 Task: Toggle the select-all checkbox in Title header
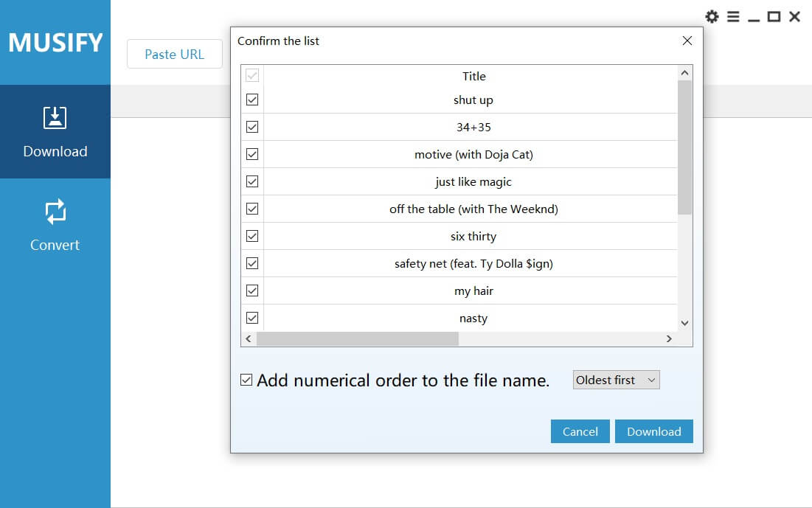point(252,76)
